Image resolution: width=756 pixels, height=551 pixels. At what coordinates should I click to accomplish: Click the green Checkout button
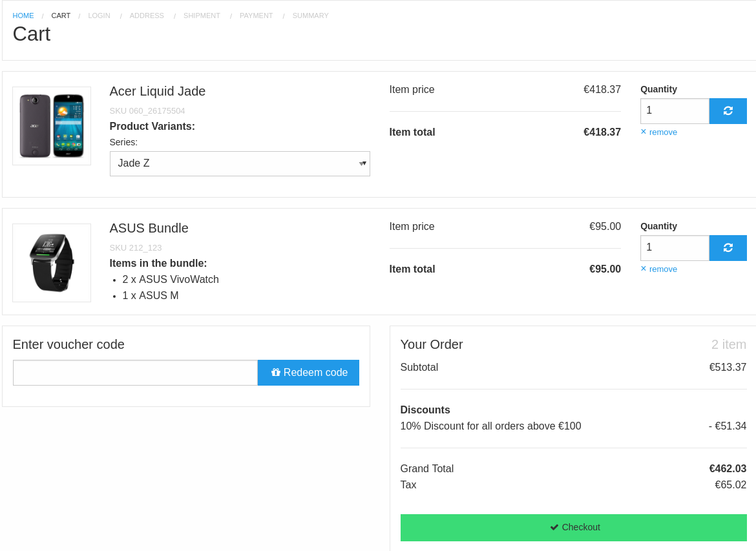coord(573,527)
